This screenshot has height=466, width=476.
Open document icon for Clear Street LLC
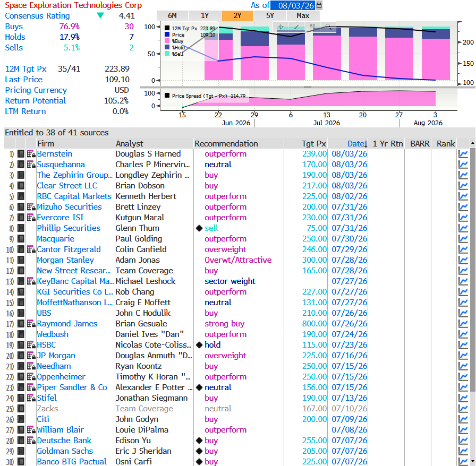click(x=21, y=186)
